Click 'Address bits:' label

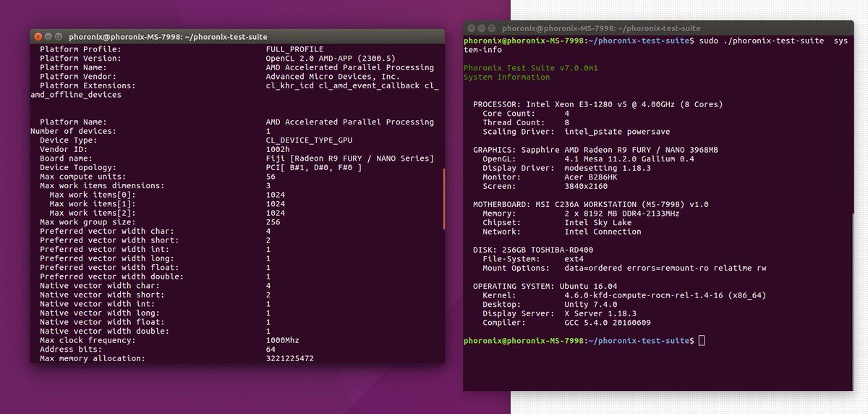point(71,349)
